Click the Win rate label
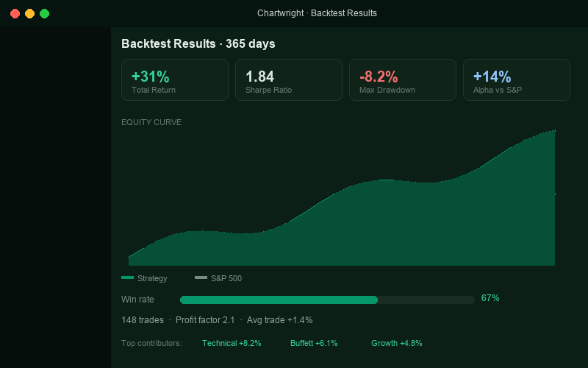Image resolution: width=588 pixels, height=368 pixels. click(x=137, y=300)
